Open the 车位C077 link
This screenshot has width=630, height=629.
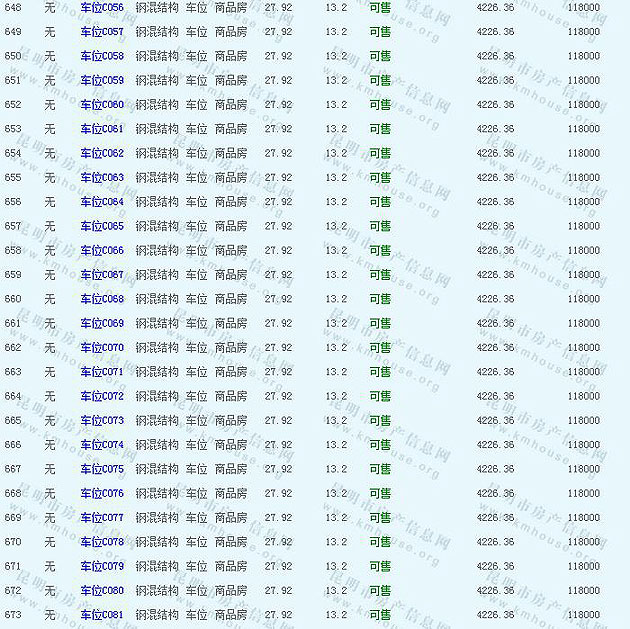point(102,518)
